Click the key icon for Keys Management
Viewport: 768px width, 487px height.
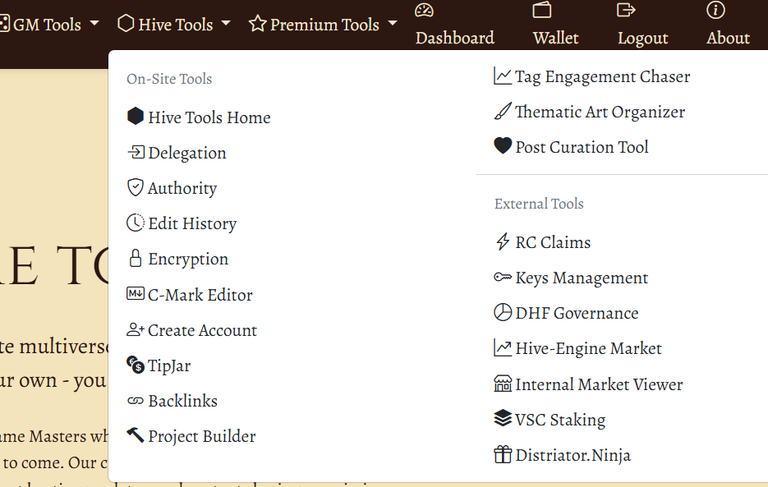[x=503, y=277]
